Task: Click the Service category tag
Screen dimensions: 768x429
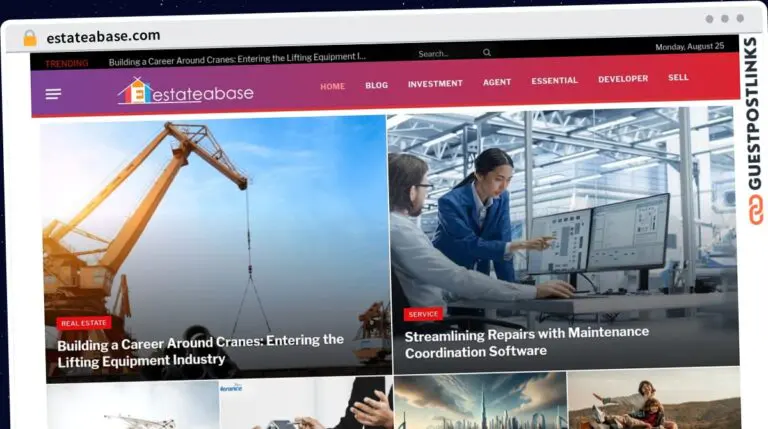Action: tap(423, 314)
